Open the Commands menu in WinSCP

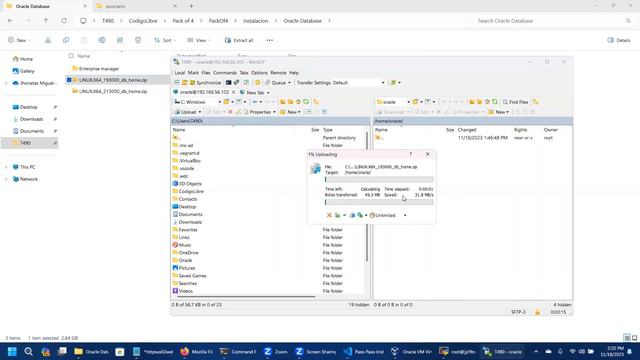[x=225, y=73]
